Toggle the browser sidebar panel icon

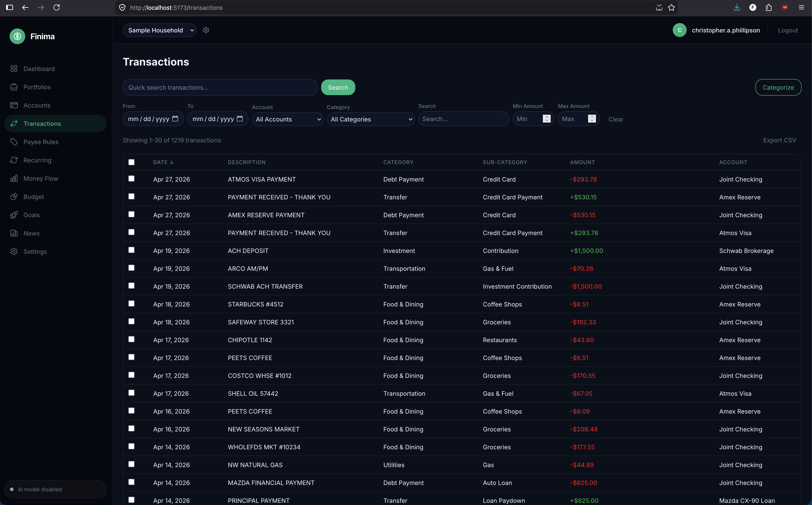pos(10,7)
